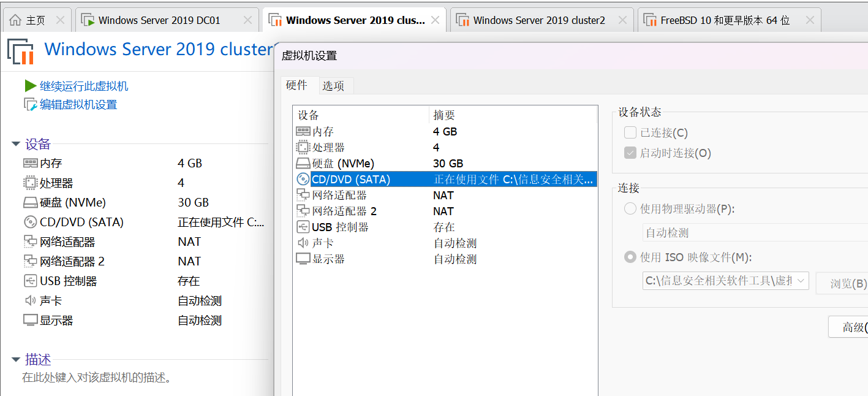Click the NVMe 硬盘 disk icon
The height and width of the screenshot is (396, 868).
(x=302, y=162)
